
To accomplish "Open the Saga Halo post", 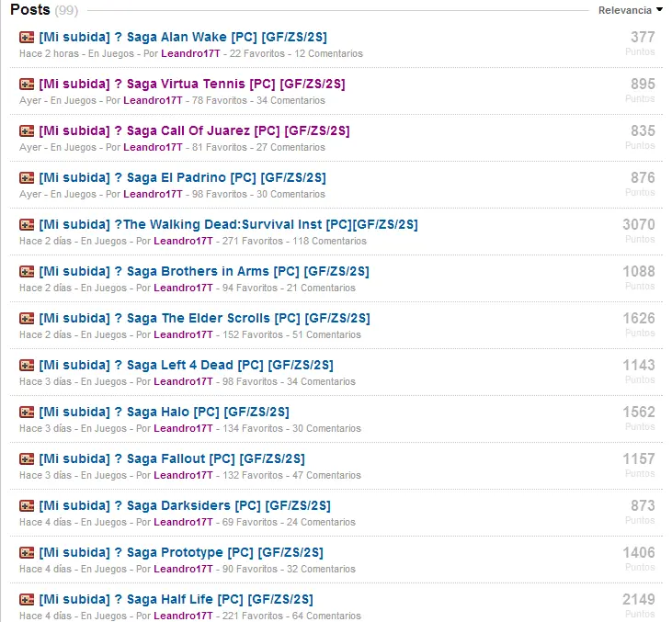I will (165, 412).
